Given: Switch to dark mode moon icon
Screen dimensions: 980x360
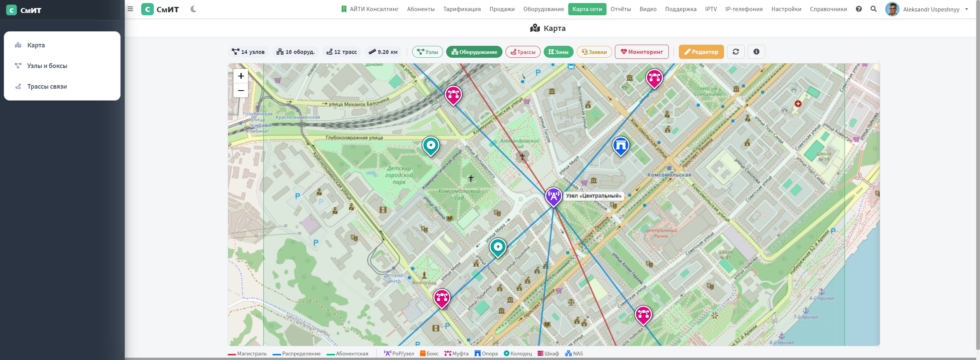Looking at the screenshot, I should coord(193,9).
